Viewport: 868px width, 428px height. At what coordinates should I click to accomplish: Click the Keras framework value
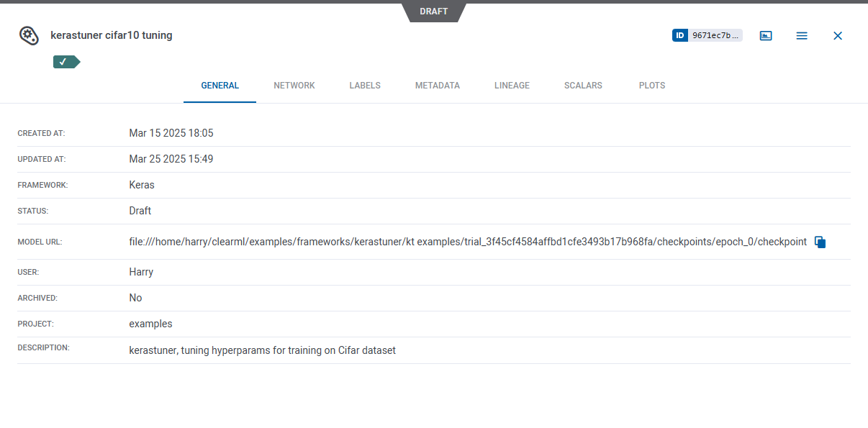point(142,185)
